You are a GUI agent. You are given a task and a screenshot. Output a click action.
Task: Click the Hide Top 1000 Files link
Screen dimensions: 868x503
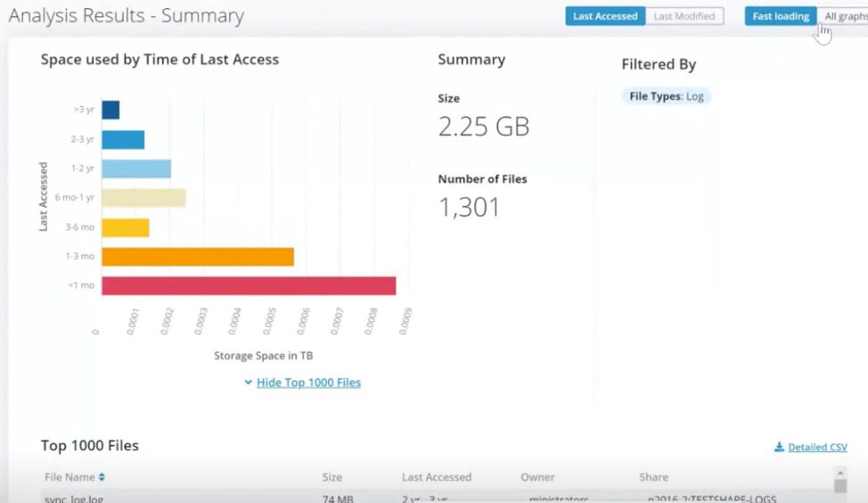point(308,383)
